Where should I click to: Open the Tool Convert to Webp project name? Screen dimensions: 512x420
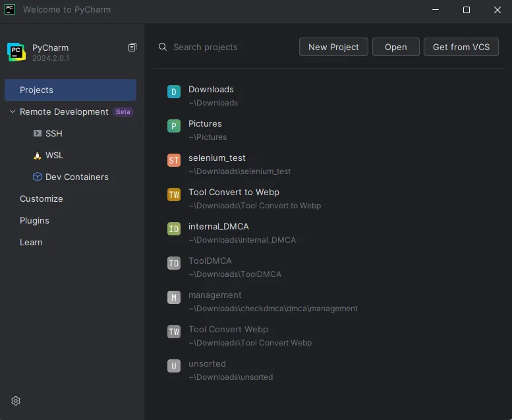(234, 192)
